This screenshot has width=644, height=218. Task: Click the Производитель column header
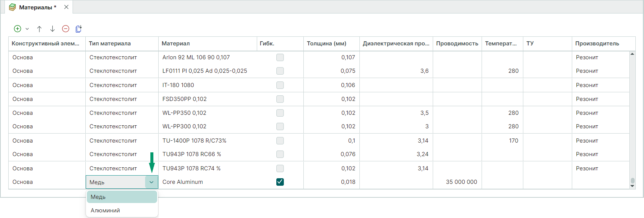click(597, 44)
